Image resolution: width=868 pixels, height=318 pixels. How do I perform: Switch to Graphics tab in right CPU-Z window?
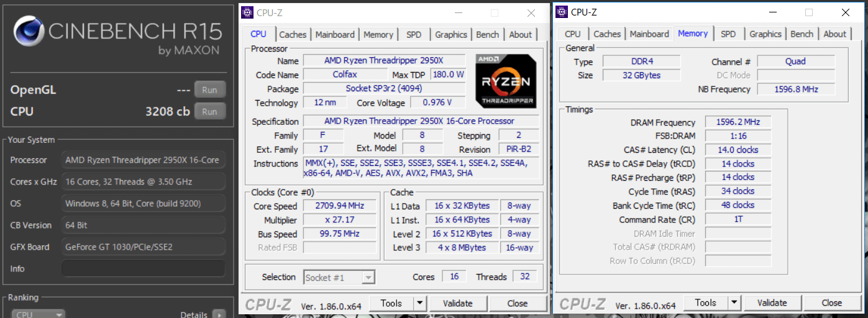point(765,34)
